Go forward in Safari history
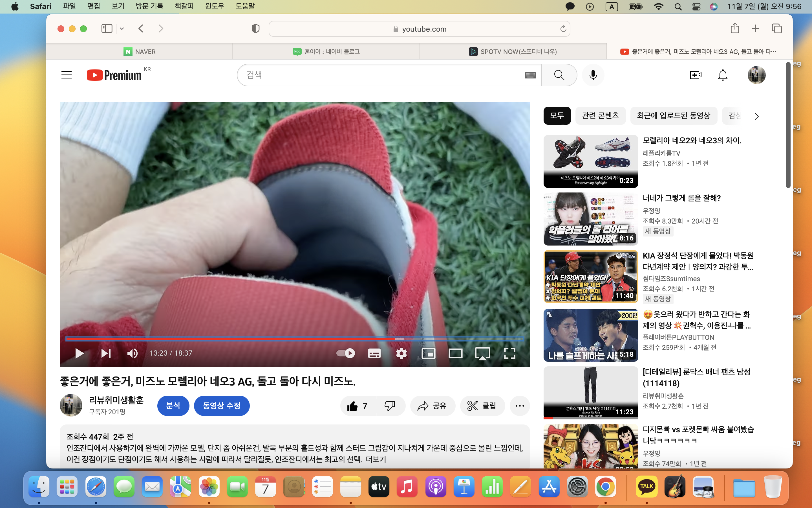 point(161,29)
